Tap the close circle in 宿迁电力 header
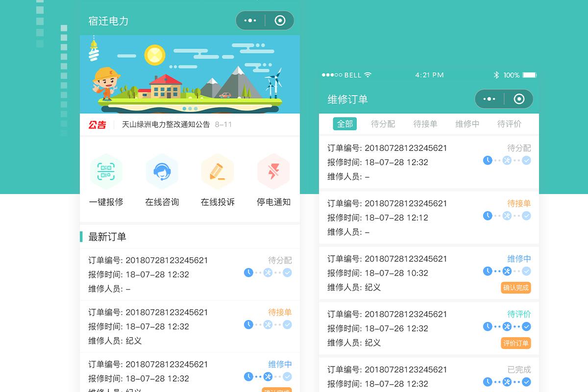Screen dimensions: 588x392 coord(280,21)
